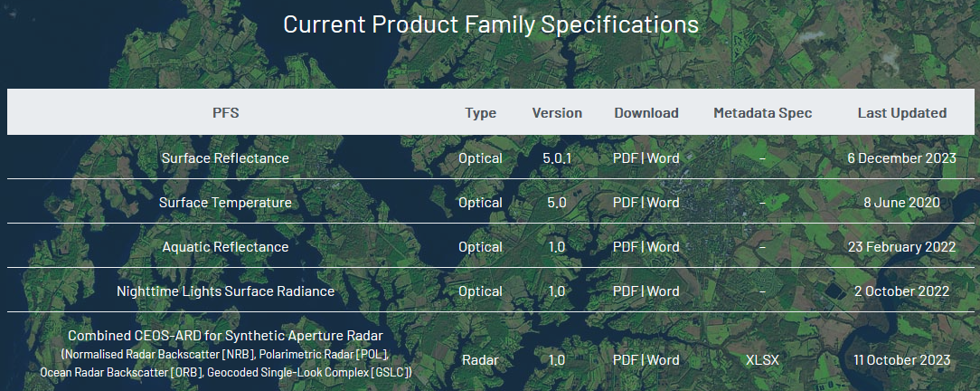Download Aquatic Reflectance PDF
Image resolution: width=980 pixels, height=391 pixels.
click(625, 247)
